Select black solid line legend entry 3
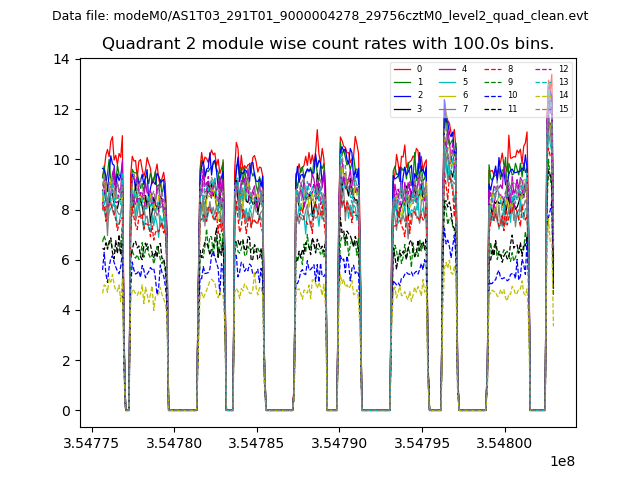The image size is (640, 480). [x=410, y=108]
